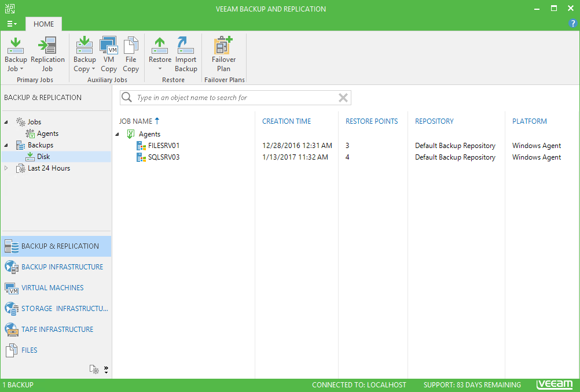Image resolution: width=580 pixels, height=392 pixels.
Task: Open the Backup Copy ribbon button
Action: click(x=85, y=54)
